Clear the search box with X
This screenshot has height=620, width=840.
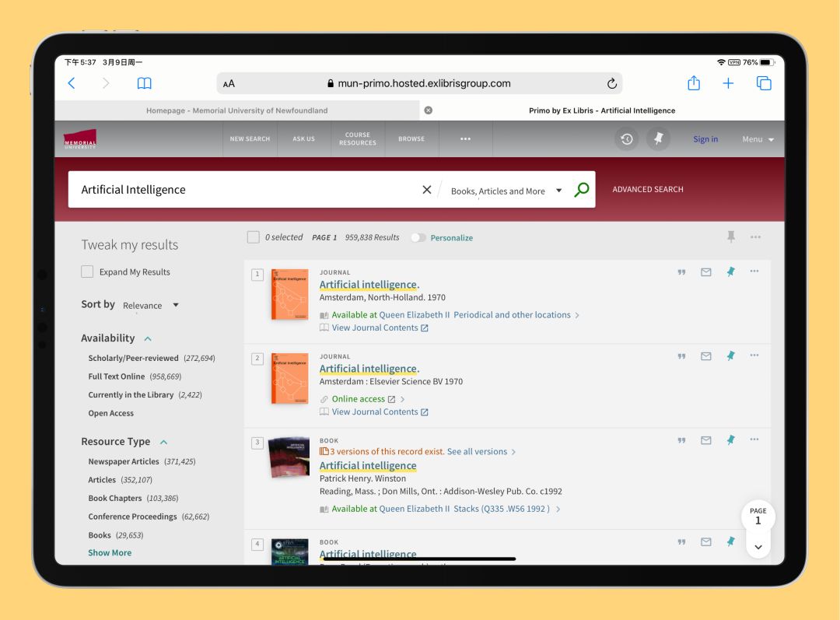[426, 190]
